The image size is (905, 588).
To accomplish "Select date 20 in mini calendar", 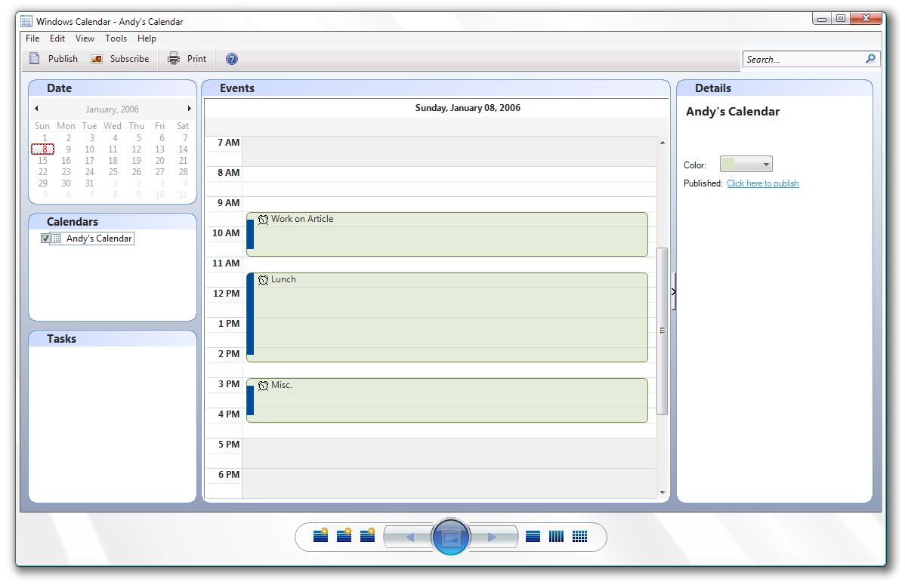I will [160, 161].
